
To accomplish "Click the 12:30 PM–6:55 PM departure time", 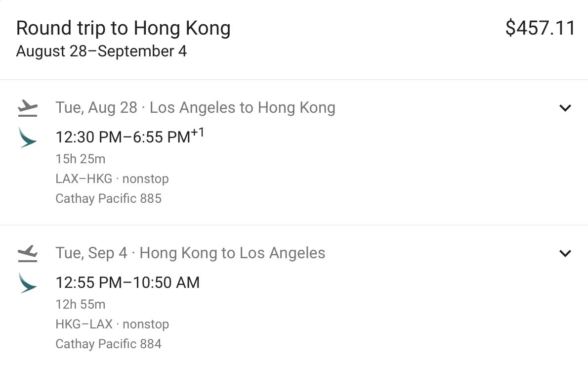I will pos(123,138).
